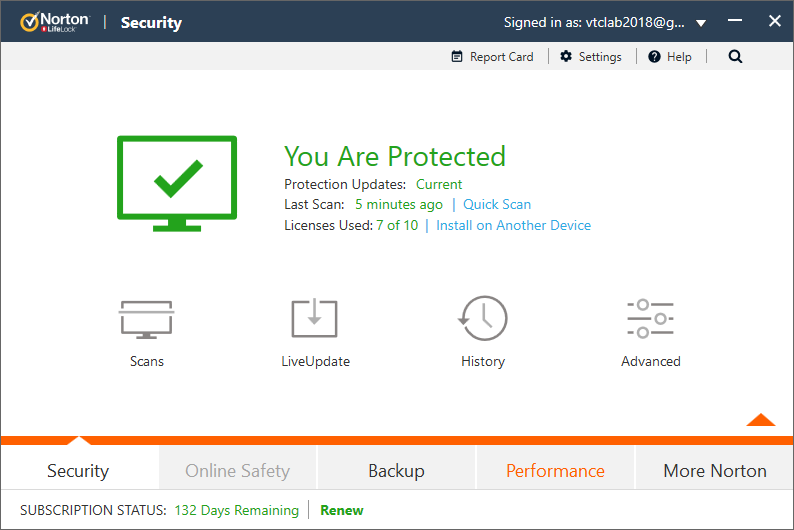The height and width of the screenshot is (530, 794).
Task: Open Help from the top toolbar
Action: (670, 57)
